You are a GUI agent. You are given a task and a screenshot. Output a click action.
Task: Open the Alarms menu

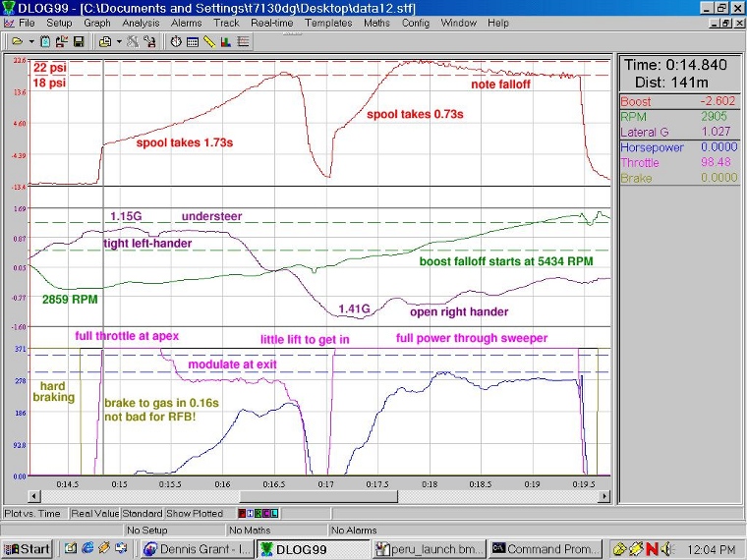click(x=186, y=22)
